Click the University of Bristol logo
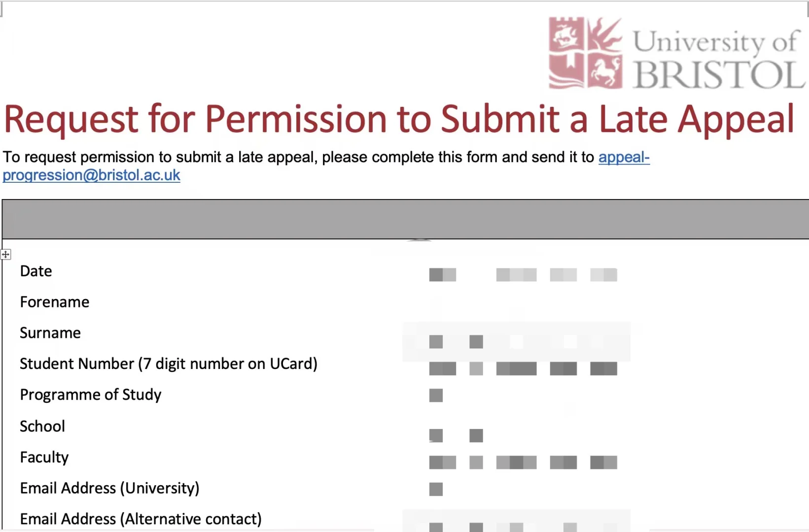 tap(676, 53)
